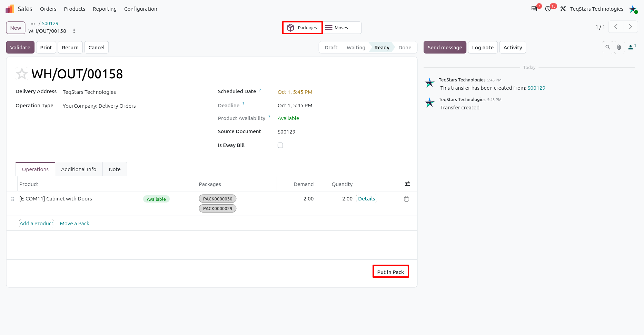The height and width of the screenshot is (335, 644).
Task: Open attachments paperclip icon
Action: 619,47
